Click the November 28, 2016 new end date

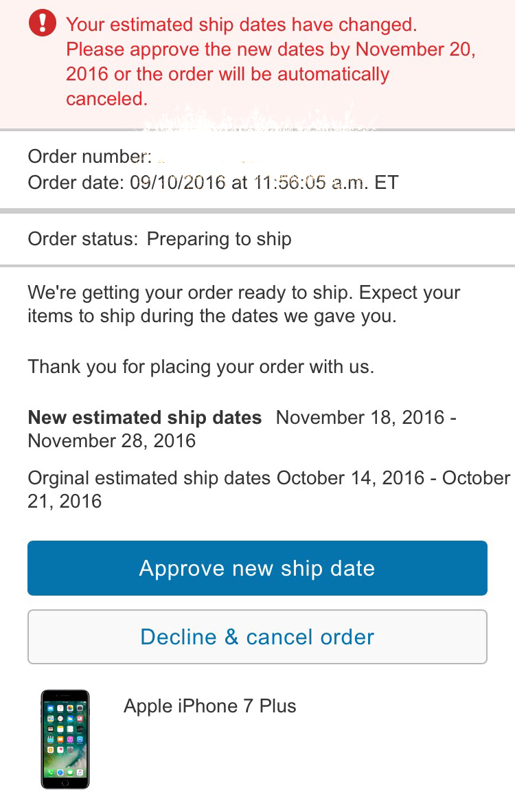click(x=111, y=440)
